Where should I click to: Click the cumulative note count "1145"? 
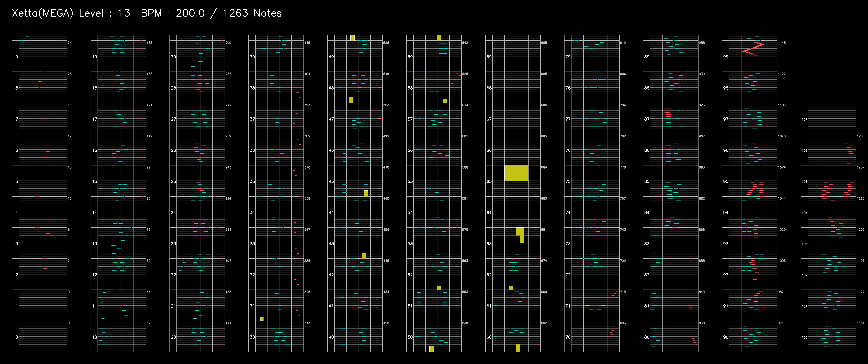click(782, 43)
